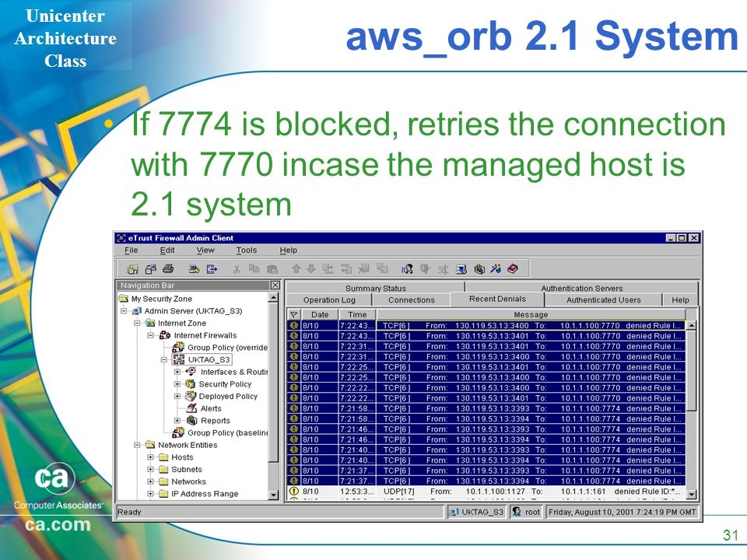747x560 pixels.
Task: Click the scissors Cut icon in the toolbar
Action: coord(237,270)
